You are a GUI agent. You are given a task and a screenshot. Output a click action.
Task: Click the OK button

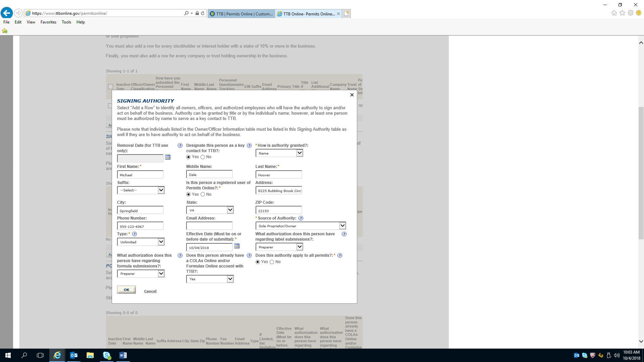tap(126, 290)
